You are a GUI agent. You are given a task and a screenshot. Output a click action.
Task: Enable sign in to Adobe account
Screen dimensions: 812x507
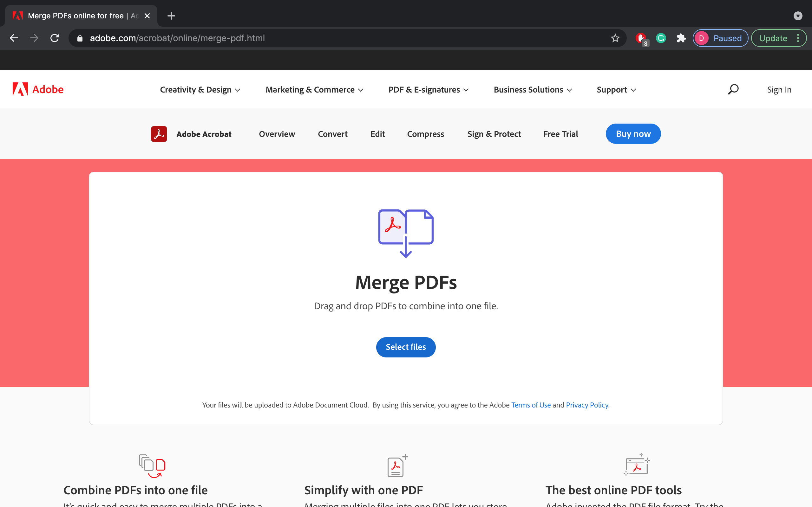(779, 89)
